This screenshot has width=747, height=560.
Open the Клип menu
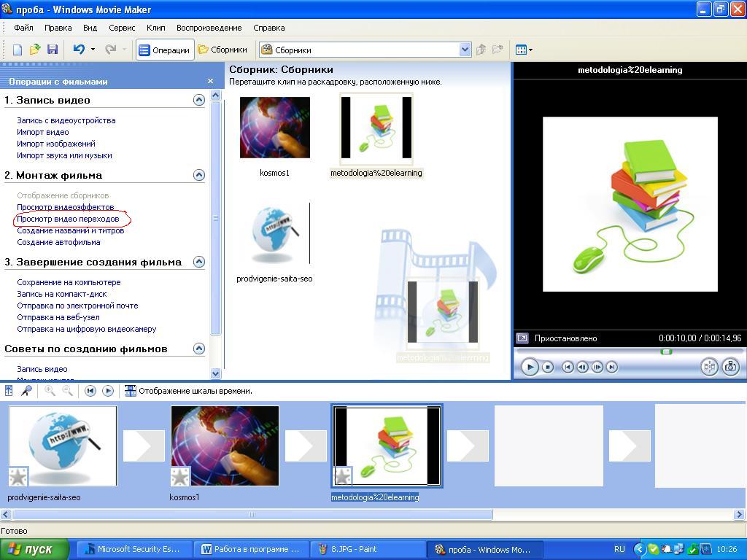[156, 28]
